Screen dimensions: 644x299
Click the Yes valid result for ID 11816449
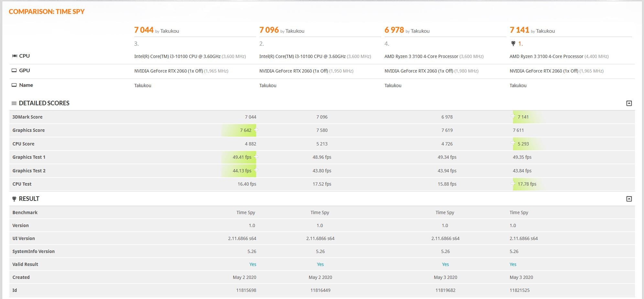tap(320, 264)
